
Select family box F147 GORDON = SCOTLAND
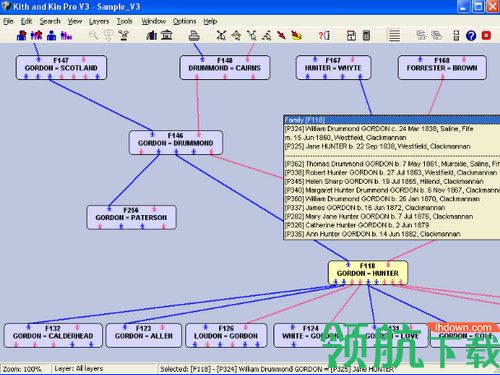tap(61, 68)
